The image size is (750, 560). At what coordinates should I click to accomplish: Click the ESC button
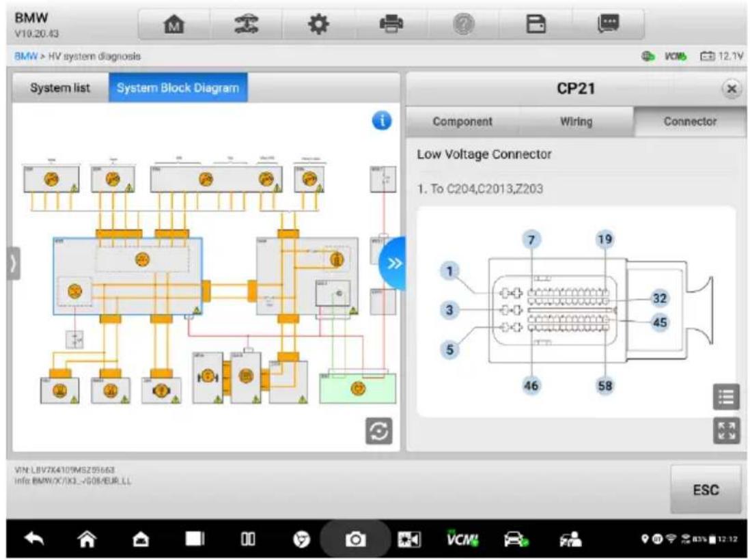pos(706,490)
